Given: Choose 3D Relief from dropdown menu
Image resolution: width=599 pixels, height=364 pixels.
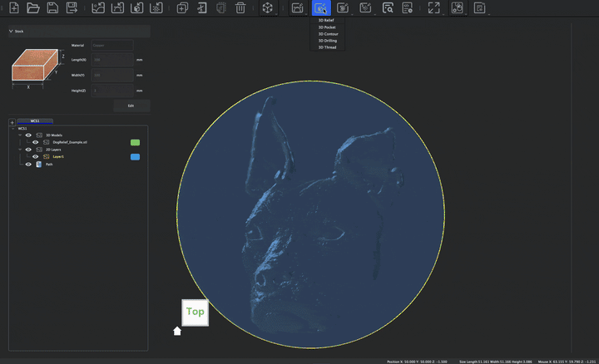Looking at the screenshot, I should point(326,20).
